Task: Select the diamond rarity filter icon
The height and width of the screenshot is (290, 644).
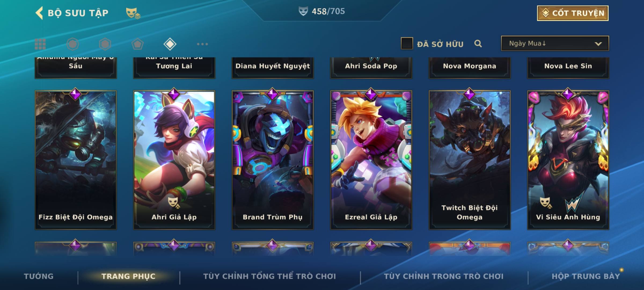Action: point(170,44)
